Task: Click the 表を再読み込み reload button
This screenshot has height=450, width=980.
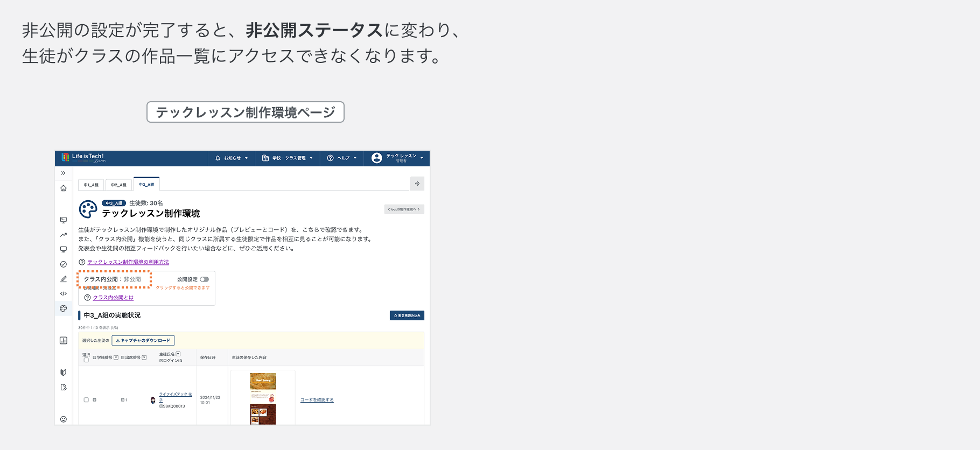Action: 407,315
